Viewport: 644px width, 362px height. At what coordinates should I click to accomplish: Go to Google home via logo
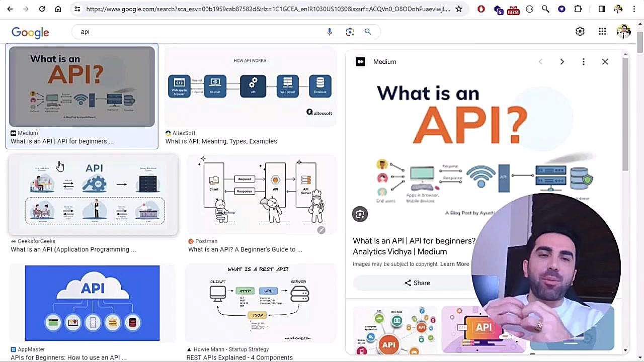point(30,33)
